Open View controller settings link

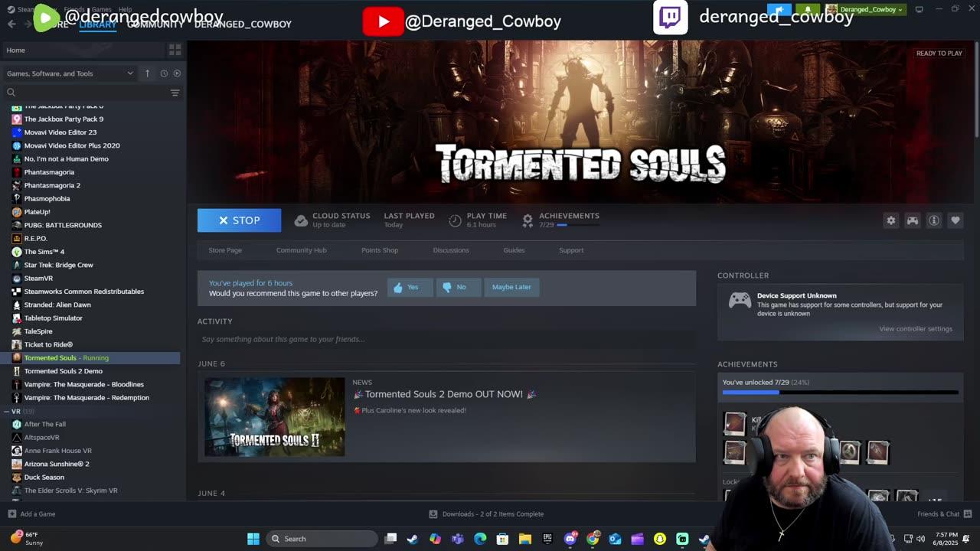tap(916, 329)
